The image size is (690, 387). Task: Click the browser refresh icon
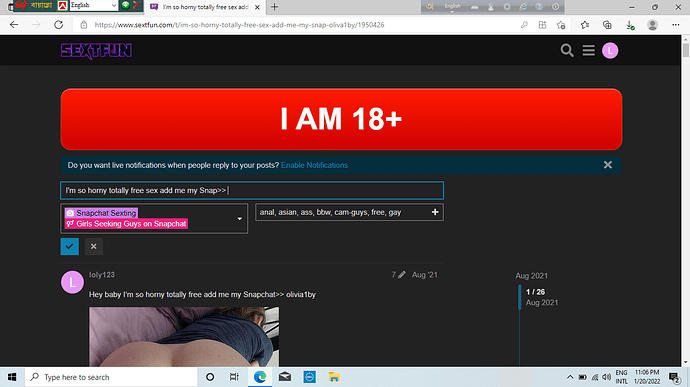(x=59, y=25)
